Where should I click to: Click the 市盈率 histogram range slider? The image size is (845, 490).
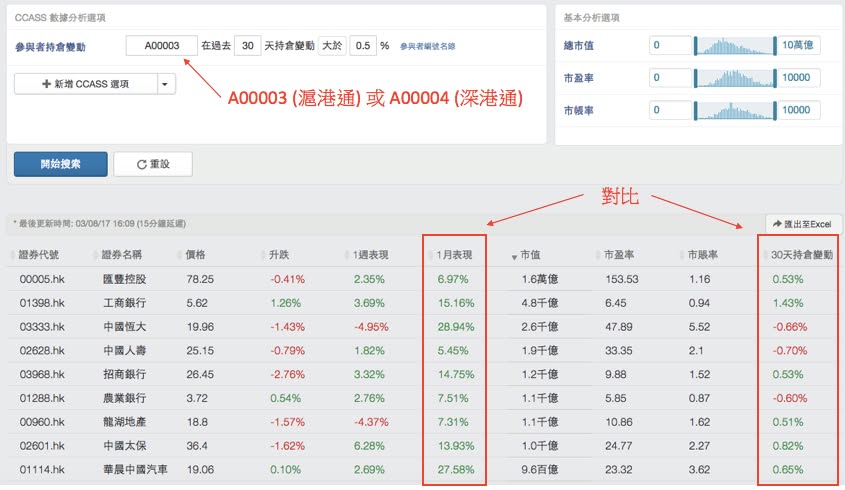(735, 78)
